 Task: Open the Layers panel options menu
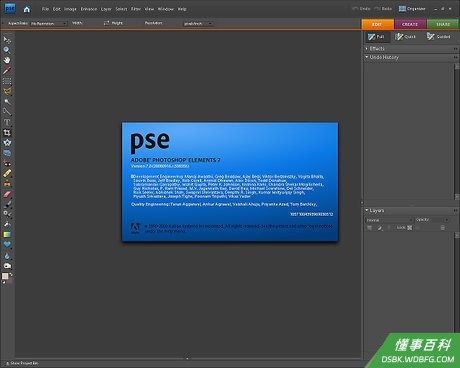[455, 210]
